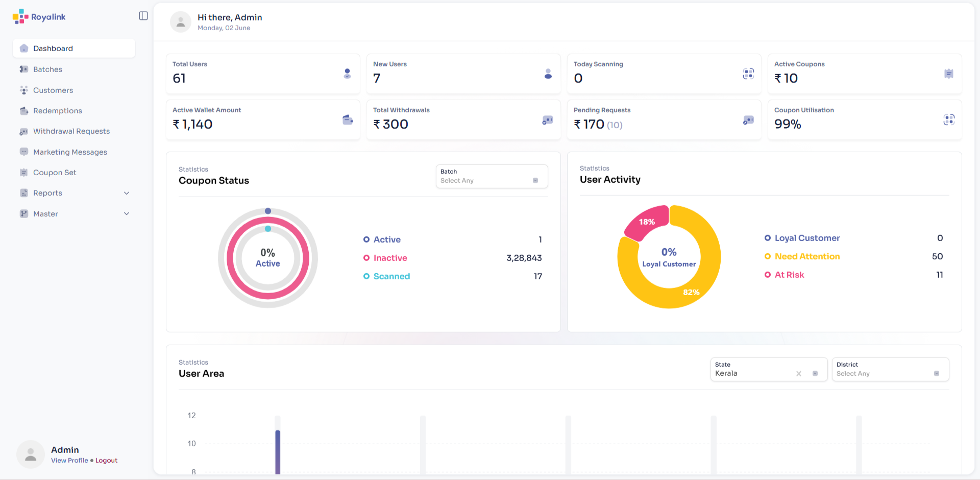Click the Active Wallet Amount wallet icon
This screenshot has height=480, width=980.
click(348, 120)
